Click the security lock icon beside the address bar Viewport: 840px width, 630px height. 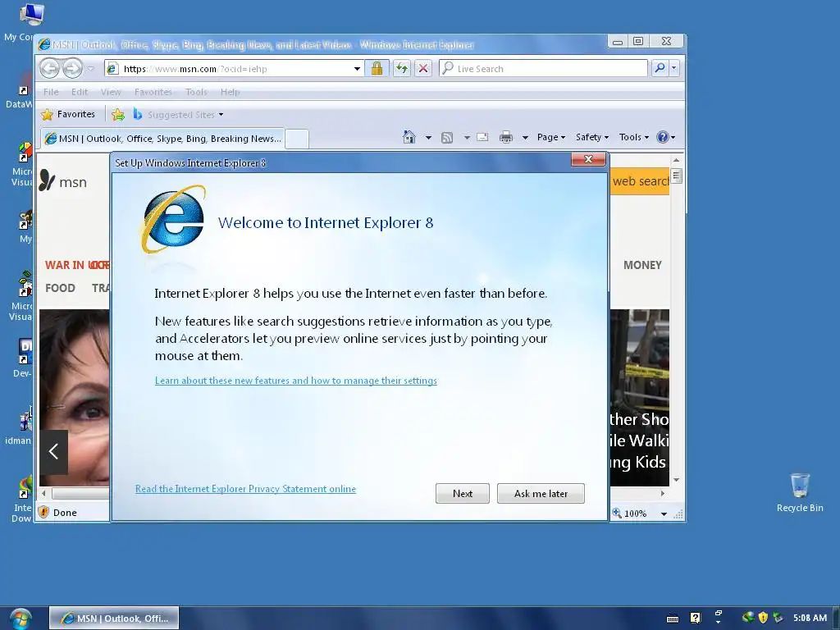[377, 68]
